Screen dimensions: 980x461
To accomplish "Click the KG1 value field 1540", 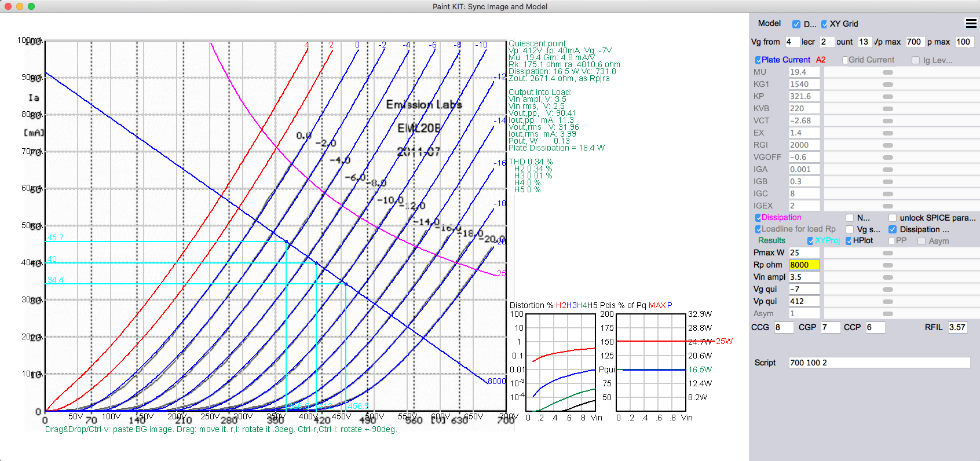I will click(804, 85).
